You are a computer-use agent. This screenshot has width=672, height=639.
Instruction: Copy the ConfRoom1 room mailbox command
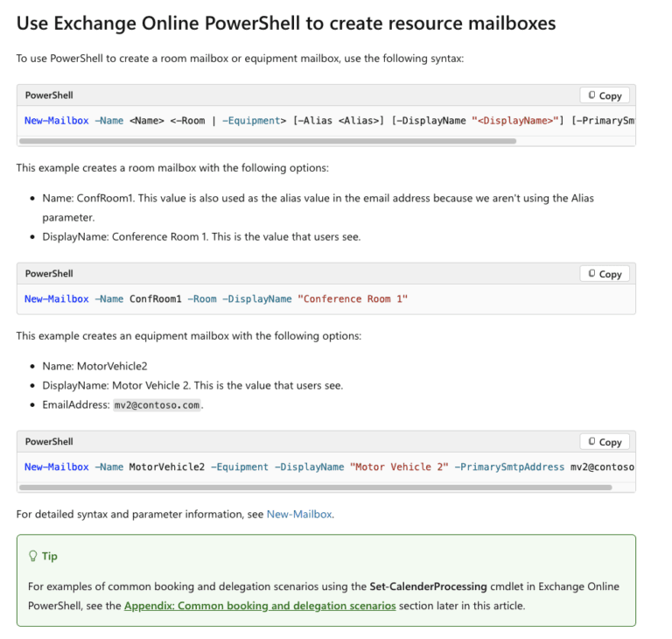click(x=605, y=274)
